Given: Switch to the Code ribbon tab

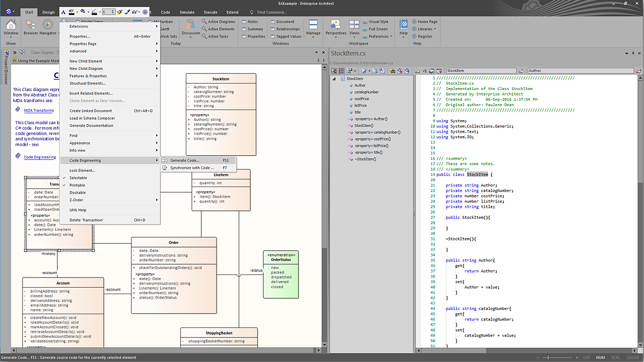Looking at the screenshot, I should click(x=165, y=12).
